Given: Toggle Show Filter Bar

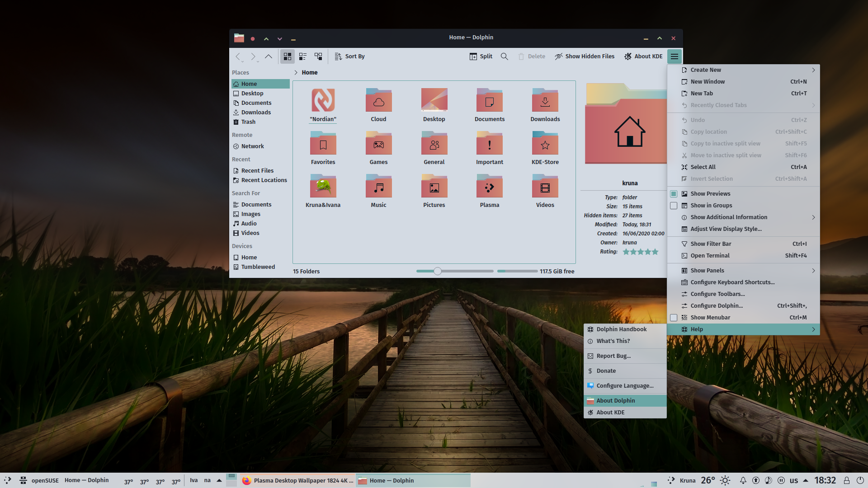Looking at the screenshot, I should tap(744, 244).
